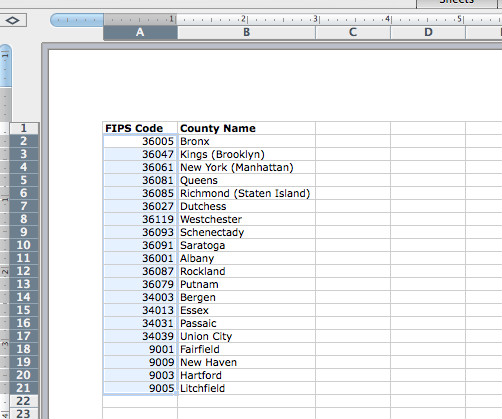Select row 17 header

[24, 336]
